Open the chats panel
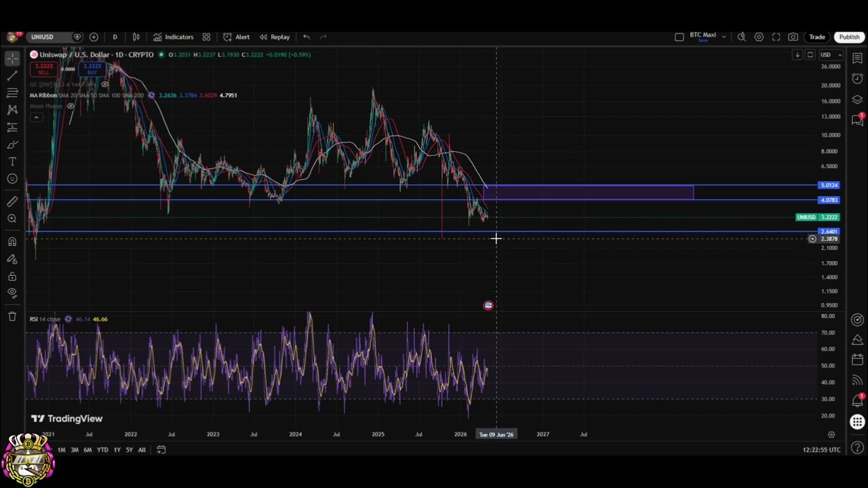Viewport: 868px width, 488px height. [857, 120]
